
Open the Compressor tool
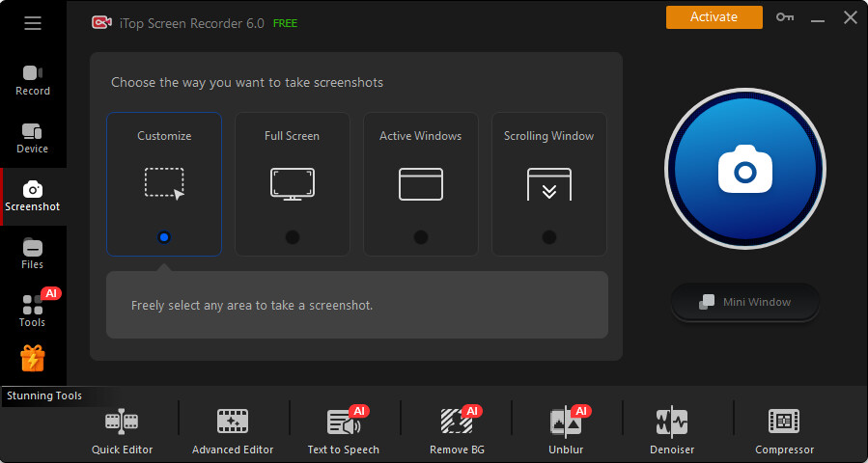(784, 430)
